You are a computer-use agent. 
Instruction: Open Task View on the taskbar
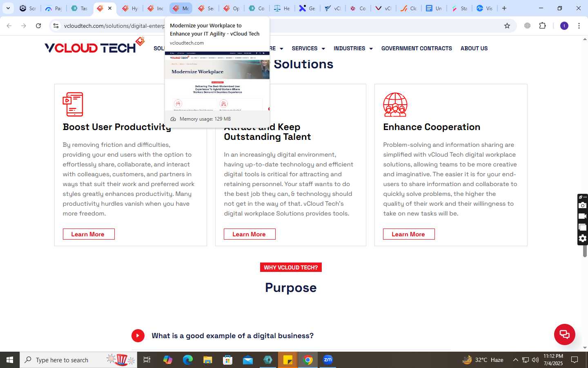coord(147,360)
